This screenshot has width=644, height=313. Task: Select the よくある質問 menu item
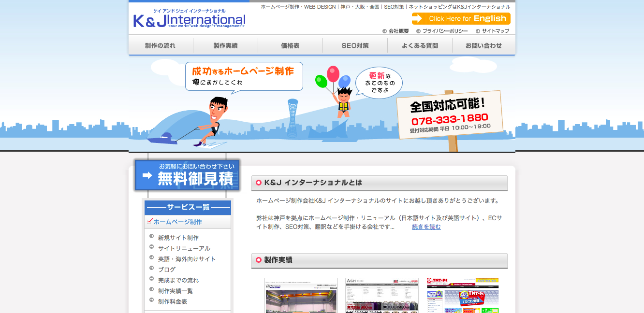420,45
